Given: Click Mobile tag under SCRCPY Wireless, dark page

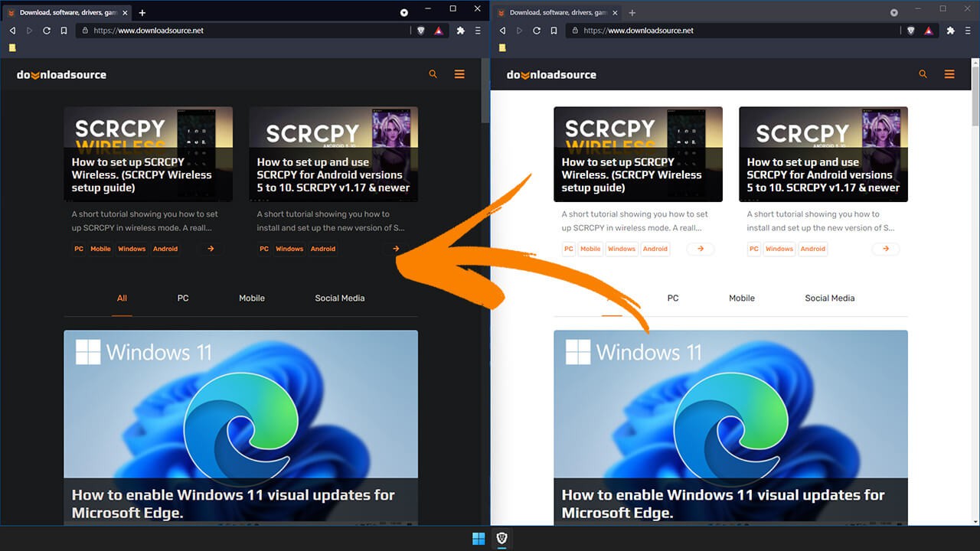Looking at the screenshot, I should (x=100, y=249).
